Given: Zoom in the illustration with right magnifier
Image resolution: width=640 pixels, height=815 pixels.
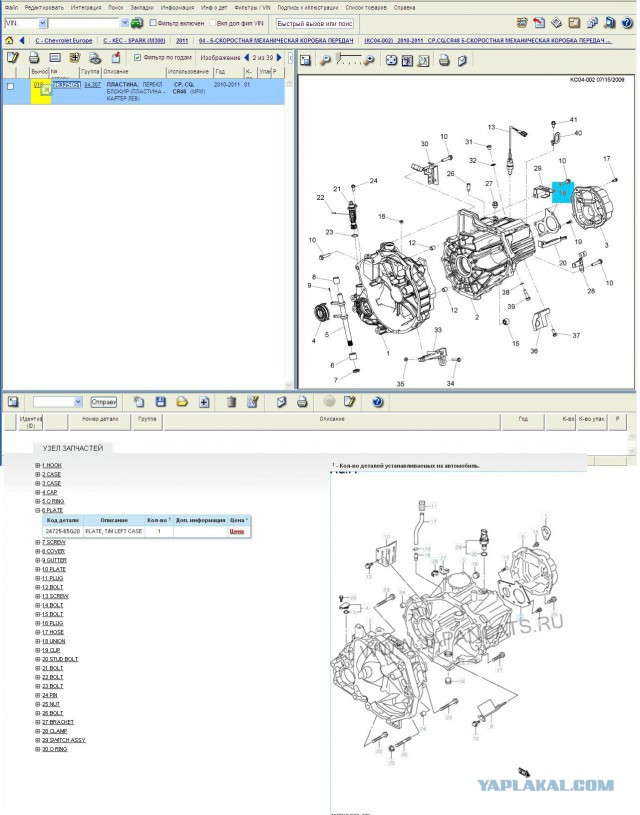Looking at the screenshot, I should click(369, 60).
